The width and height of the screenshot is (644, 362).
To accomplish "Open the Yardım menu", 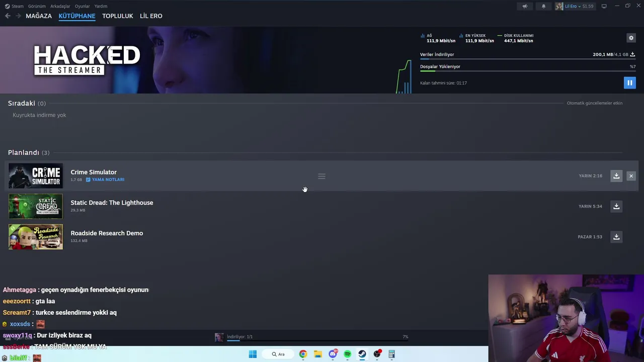I will click(x=101, y=6).
